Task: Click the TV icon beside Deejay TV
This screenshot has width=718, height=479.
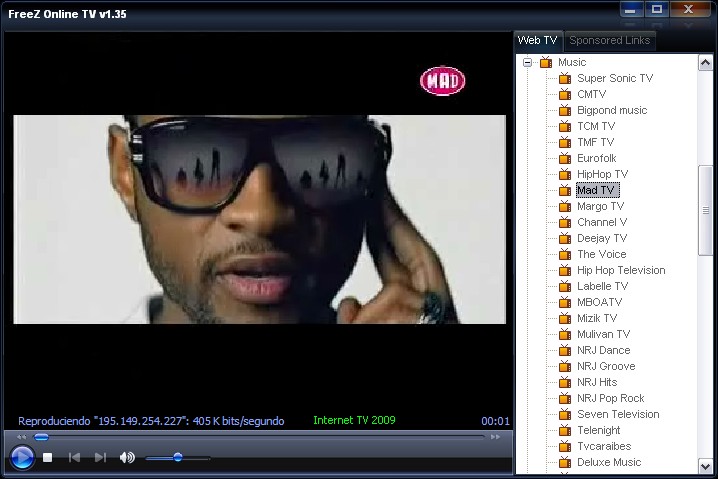Action: pyautogui.click(x=565, y=239)
